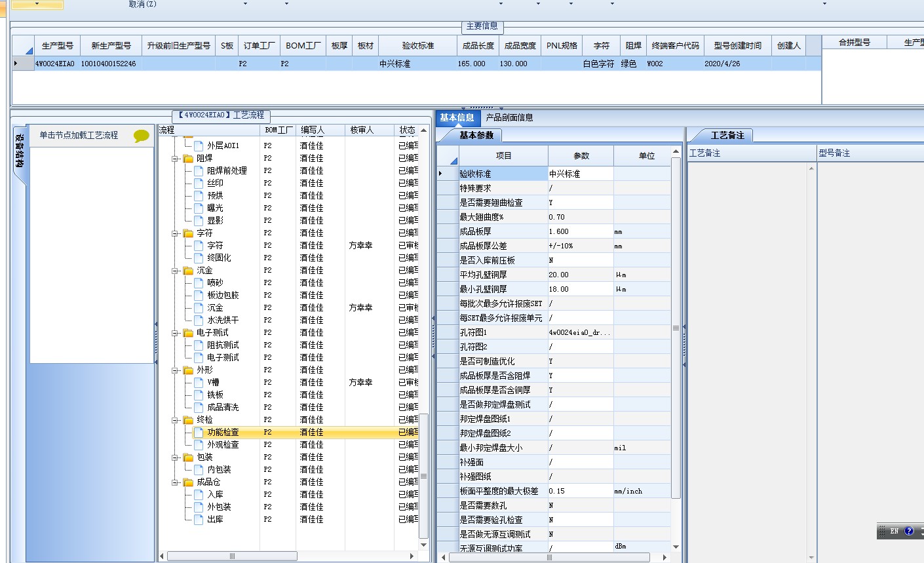Click 孔符图1 file value 4w0024eia0_dr...

click(581, 332)
